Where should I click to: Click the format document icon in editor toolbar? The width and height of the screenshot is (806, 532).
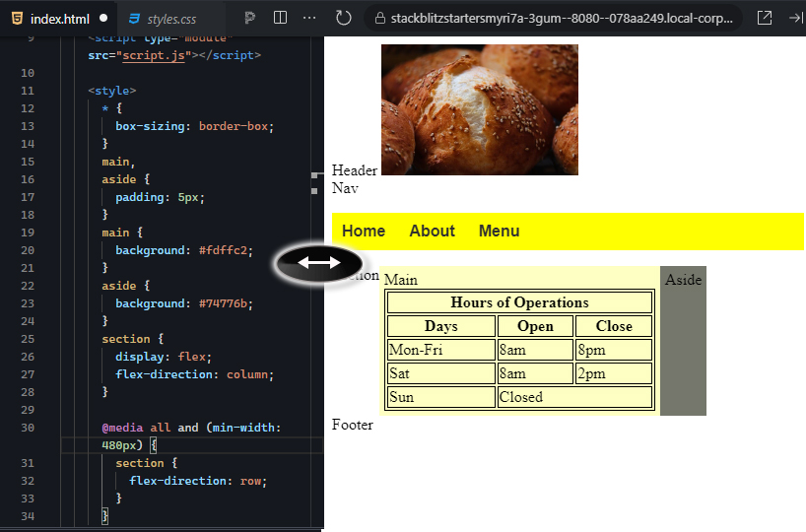pyautogui.click(x=250, y=18)
